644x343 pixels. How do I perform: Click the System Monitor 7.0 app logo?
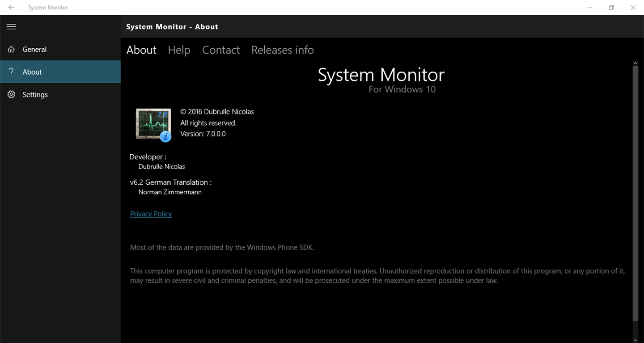[x=153, y=124]
